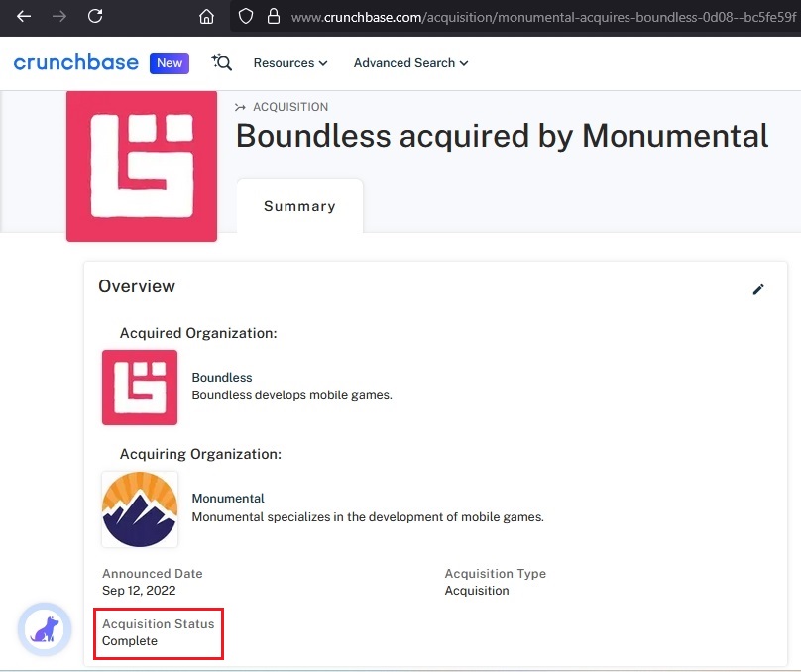Screen dimensions: 801x672
Task: Open the Monumental organization link
Action: tap(228, 499)
